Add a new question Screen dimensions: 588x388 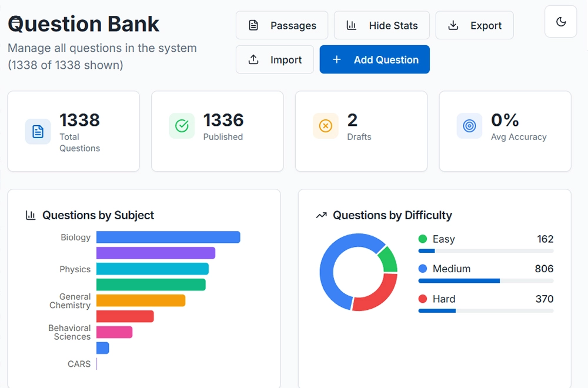[375, 59]
